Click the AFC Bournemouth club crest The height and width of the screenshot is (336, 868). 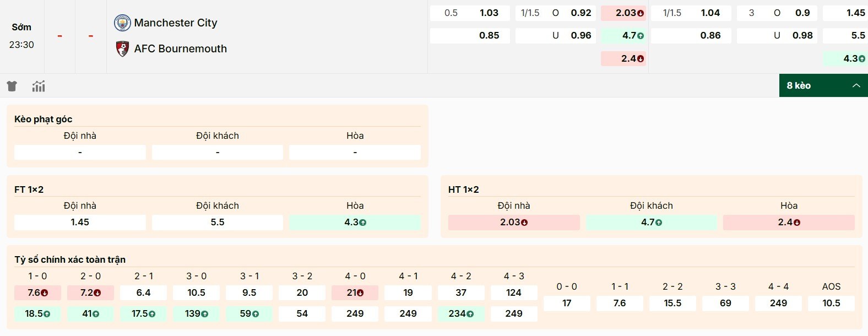[122, 49]
